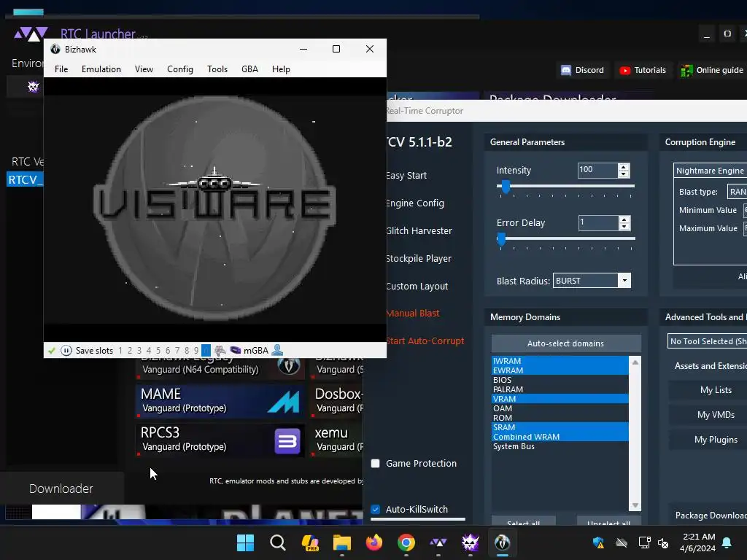
Task: Open the No Tool Selected dropdown
Action: point(708,341)
